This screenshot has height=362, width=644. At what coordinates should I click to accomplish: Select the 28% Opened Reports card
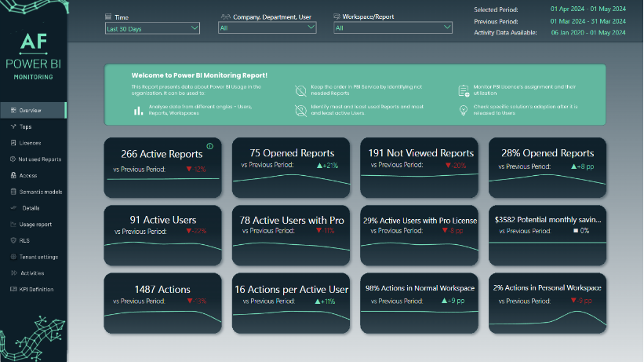click(548, 167)
